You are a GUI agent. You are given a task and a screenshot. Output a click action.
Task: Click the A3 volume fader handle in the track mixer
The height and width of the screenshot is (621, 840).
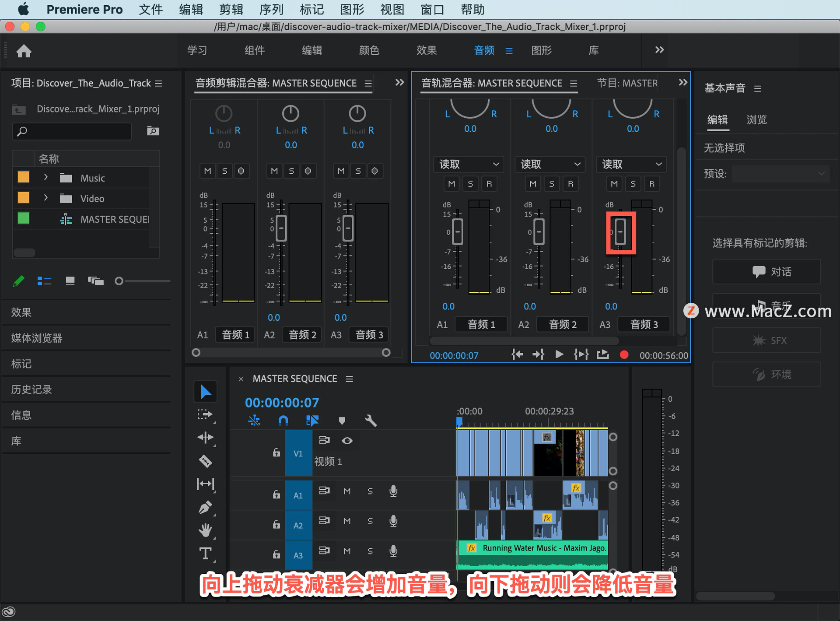click(620, 232)
